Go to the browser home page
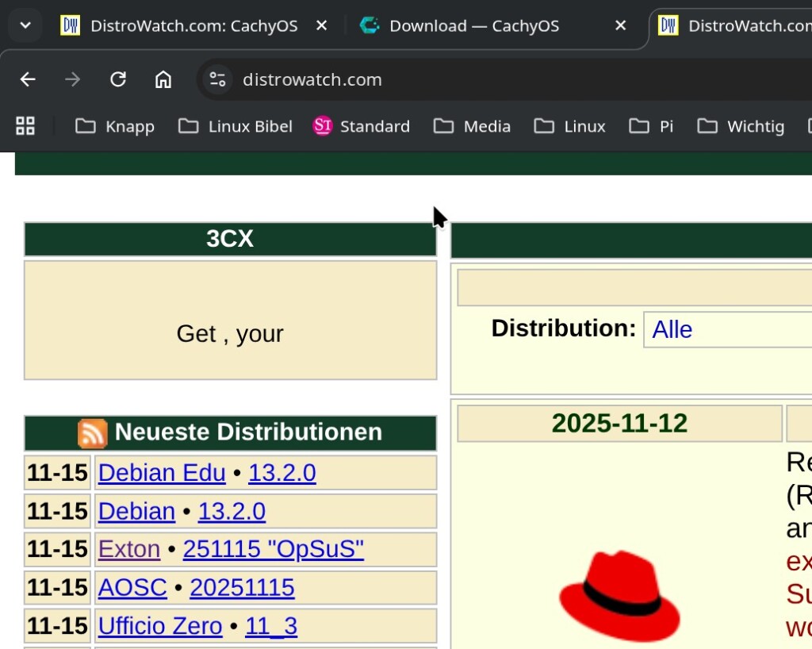812x649 pixels. click(x=163, y=79)
